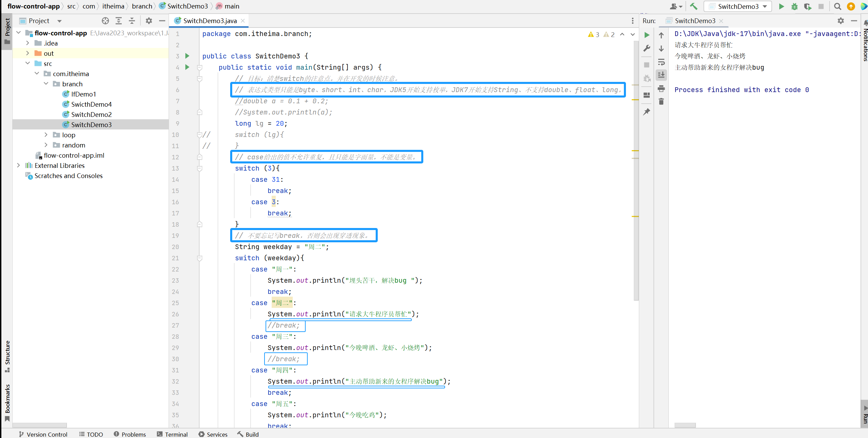Image resolution: width=868 pixels, height=438 pixels.
Task: Click the Search Everywhere magnifier icon
Action: tap(838, 6)
